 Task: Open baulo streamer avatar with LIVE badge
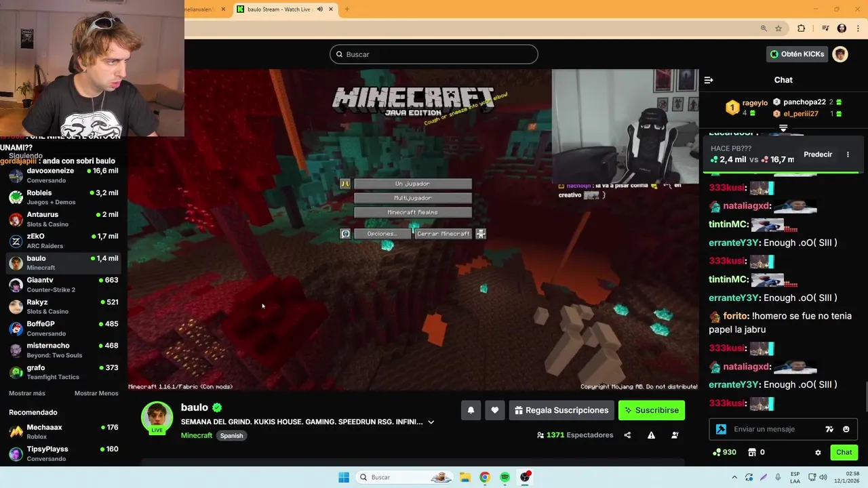coord(157,418)
